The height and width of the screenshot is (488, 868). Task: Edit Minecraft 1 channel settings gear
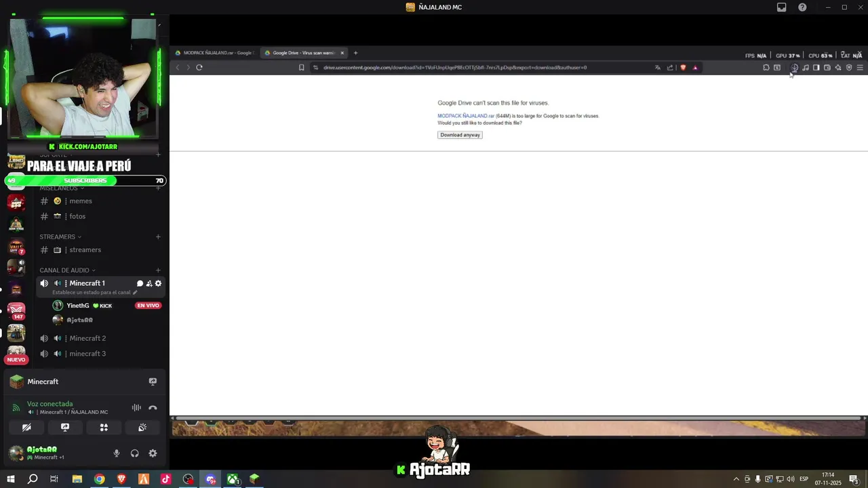159,283
